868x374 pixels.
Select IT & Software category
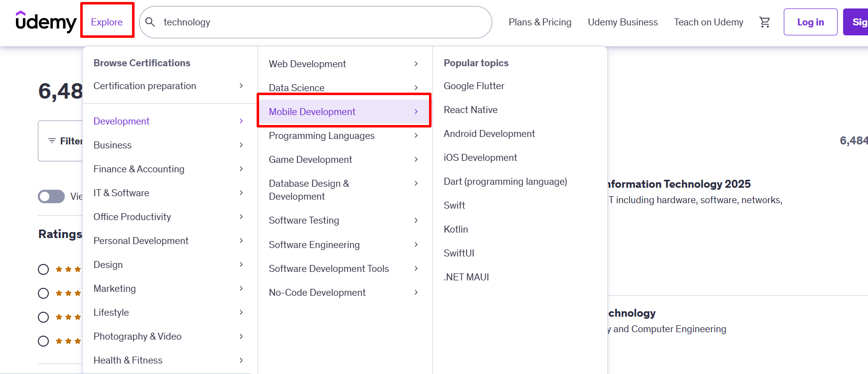point(122,193)
